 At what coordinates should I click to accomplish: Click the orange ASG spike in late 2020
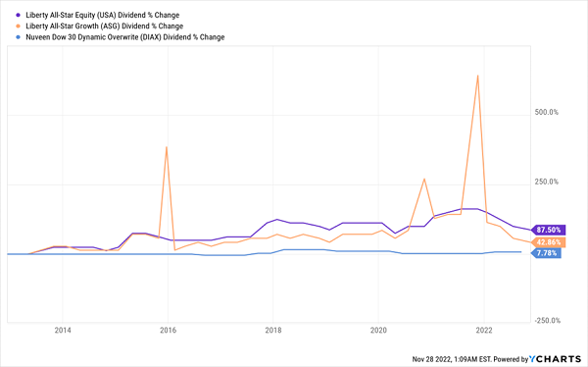point(424,179)
